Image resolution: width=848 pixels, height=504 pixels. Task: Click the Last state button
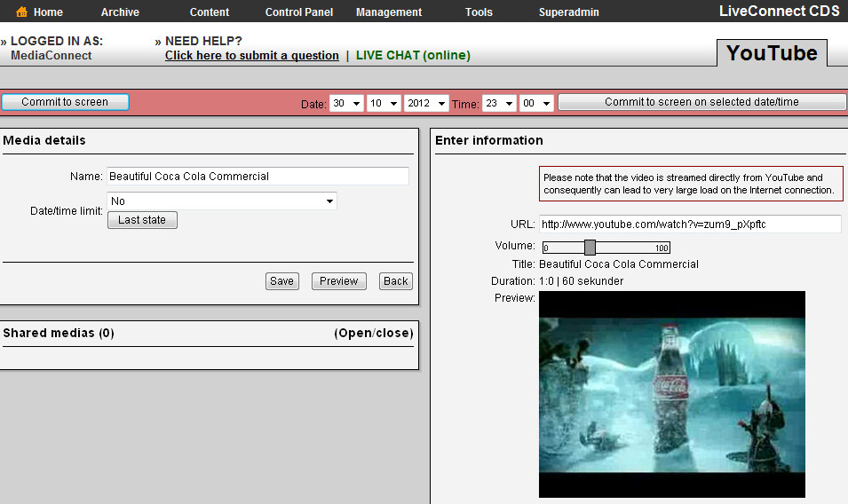coord(142,220)
